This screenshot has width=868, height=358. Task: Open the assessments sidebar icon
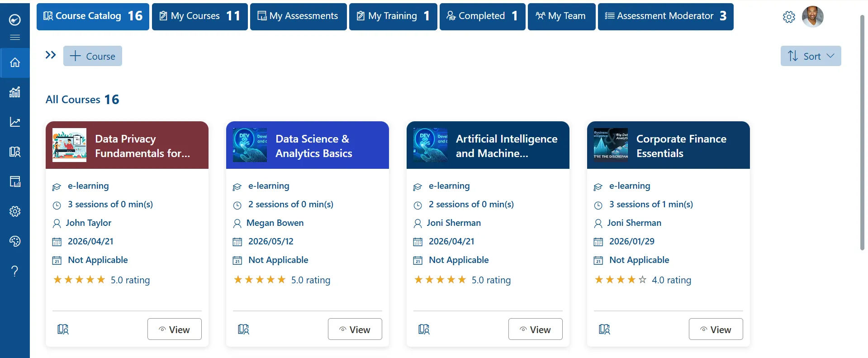pyautogui.click(x=15, y=182)
